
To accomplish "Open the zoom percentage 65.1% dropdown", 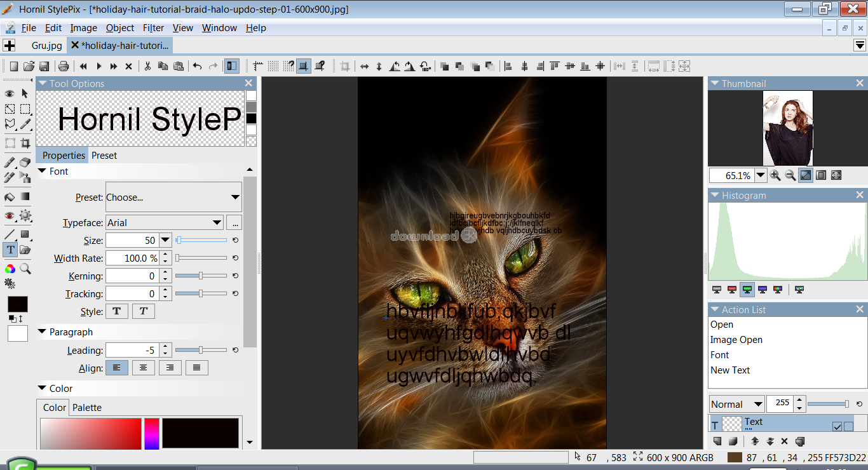I will click(761, 175).
